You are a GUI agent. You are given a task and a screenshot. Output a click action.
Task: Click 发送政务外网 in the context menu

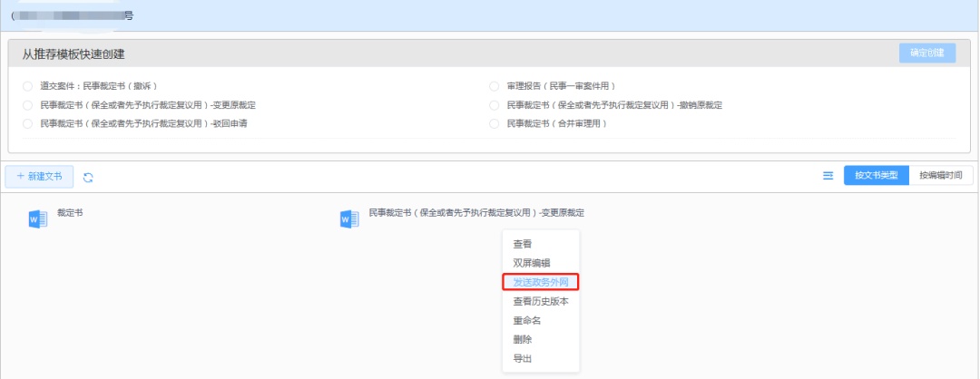click(x=541, y=282)
